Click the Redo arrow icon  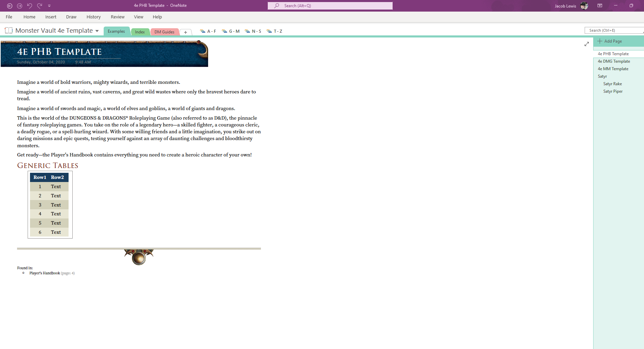(40, 6)
